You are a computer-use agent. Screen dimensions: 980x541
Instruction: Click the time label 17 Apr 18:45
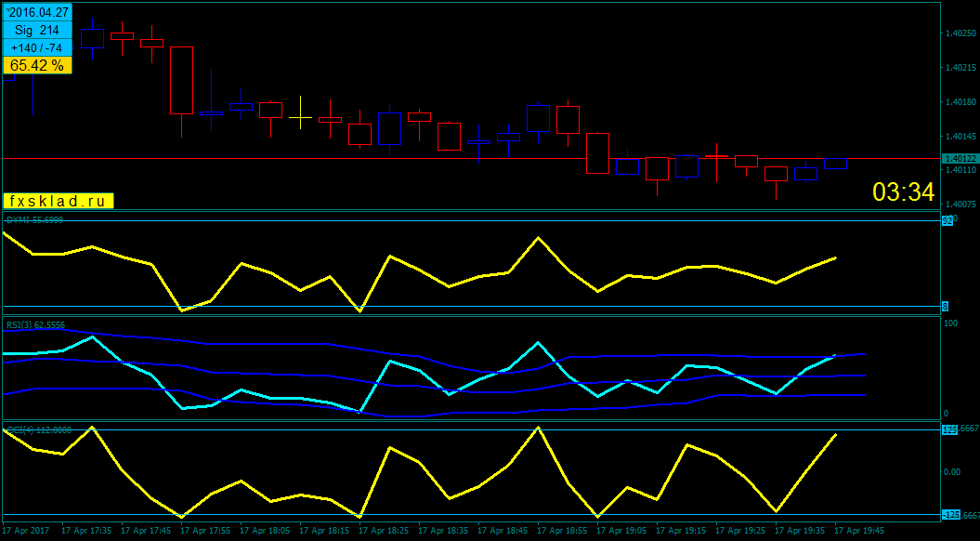[503, 531]
